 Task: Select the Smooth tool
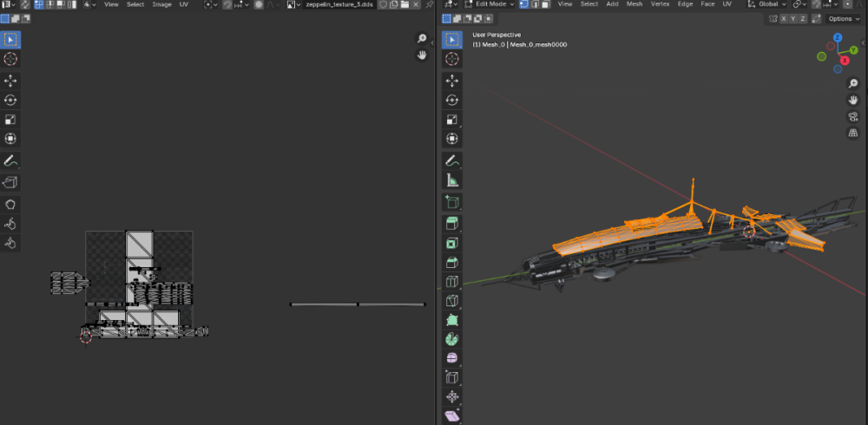click(x=452, y=358)
